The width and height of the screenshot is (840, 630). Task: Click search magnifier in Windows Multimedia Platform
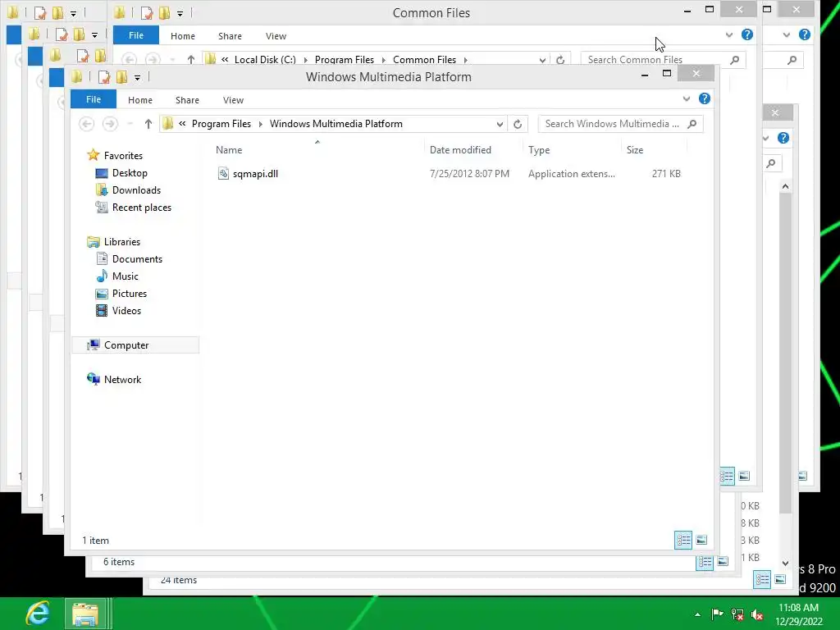[x=692, y=124]
